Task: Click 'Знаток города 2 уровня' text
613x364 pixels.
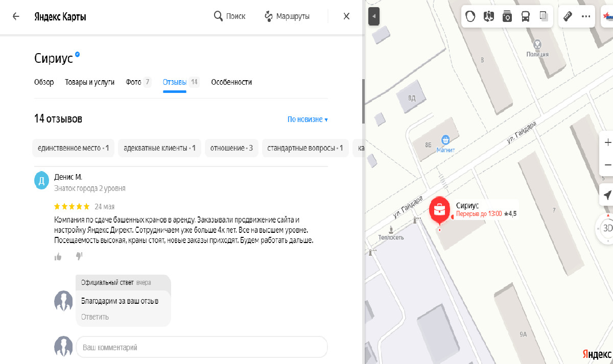Action: pyautogui.click(x=90, y=188)
